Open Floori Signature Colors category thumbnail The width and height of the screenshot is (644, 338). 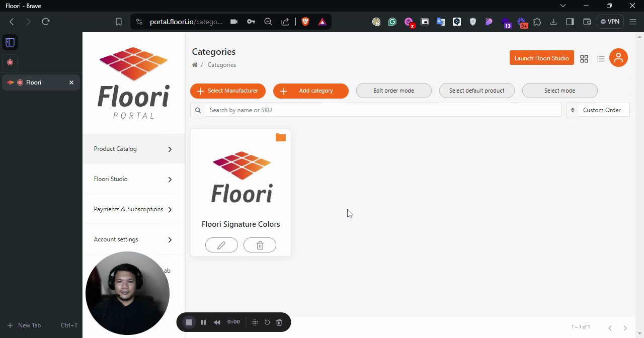coord(242,177)
